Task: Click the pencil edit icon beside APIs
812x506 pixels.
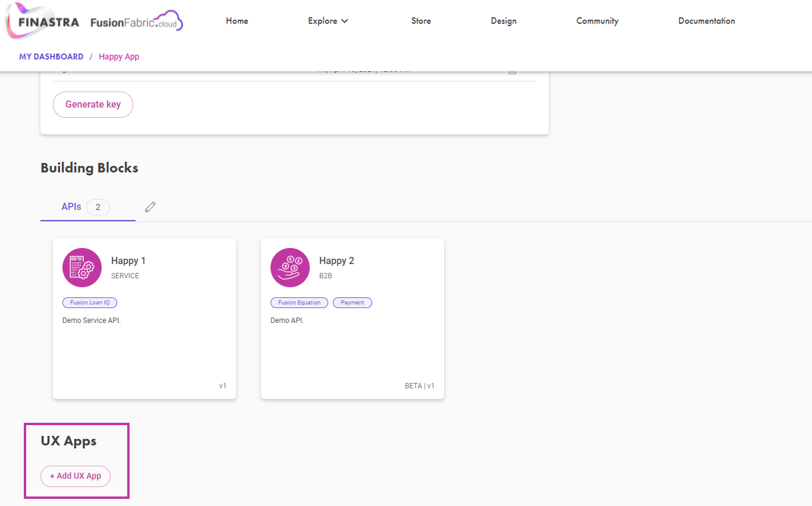Action: point(150,207)
